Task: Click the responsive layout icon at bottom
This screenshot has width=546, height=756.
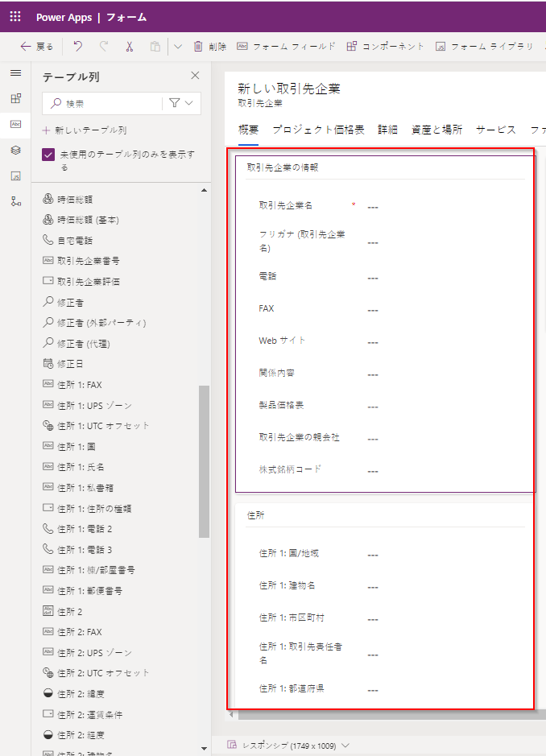Action: (232, 745)
